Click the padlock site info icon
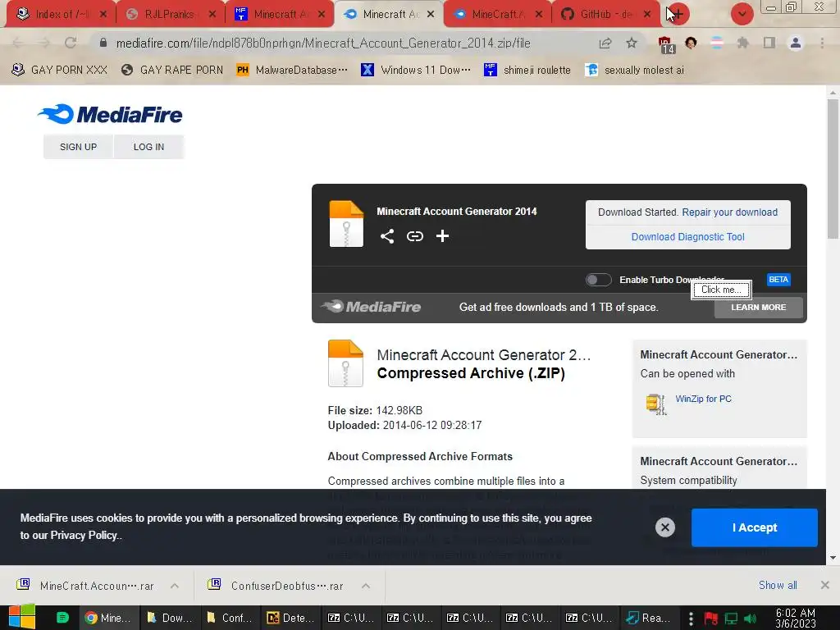 pyautogui.click(x=103, y=43)
